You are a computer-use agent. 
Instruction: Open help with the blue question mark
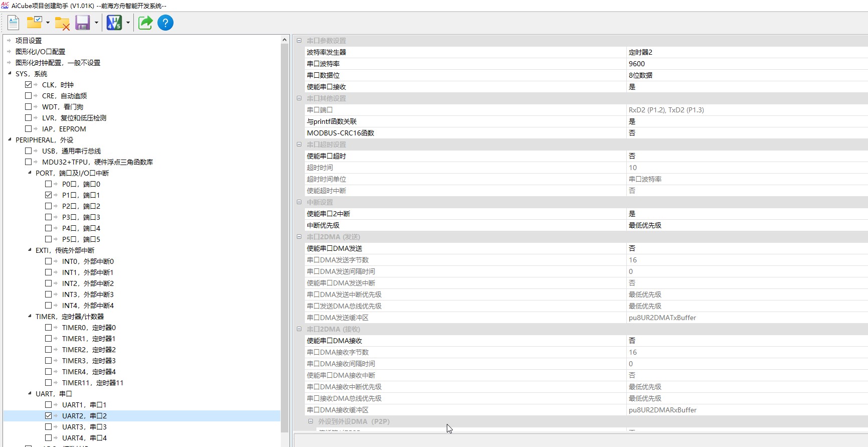pyautogui.click(x=165, y=23)
